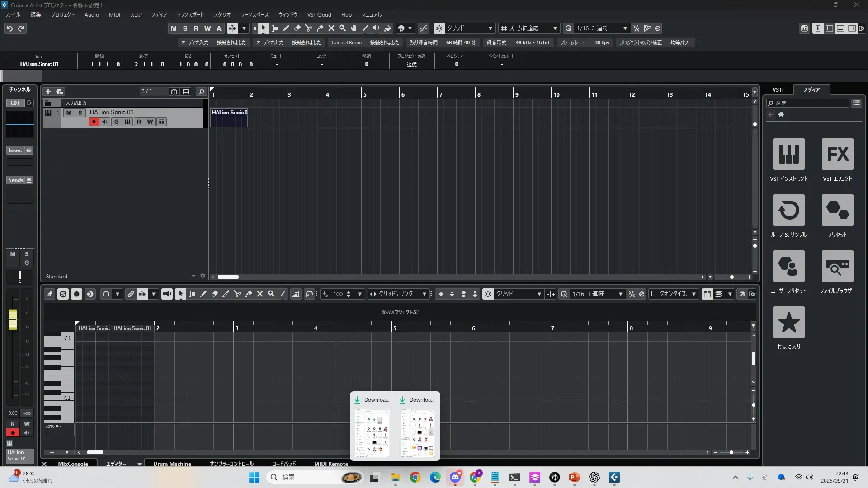The image size is (868, 488).
Task: Open the Favorites star tile
Action: (x=788, y=323)
